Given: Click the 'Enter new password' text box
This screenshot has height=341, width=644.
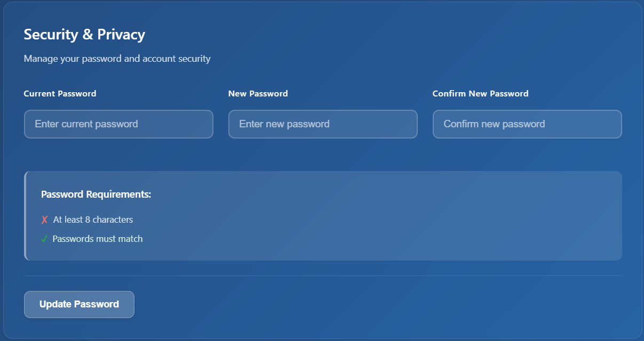Looking at the screenshot, I should 322,124.
